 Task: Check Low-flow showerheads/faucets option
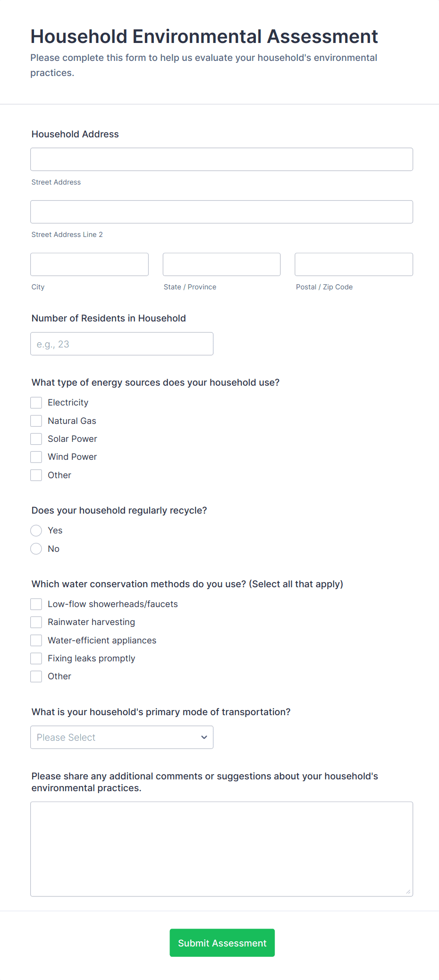[x=36, y=604]
